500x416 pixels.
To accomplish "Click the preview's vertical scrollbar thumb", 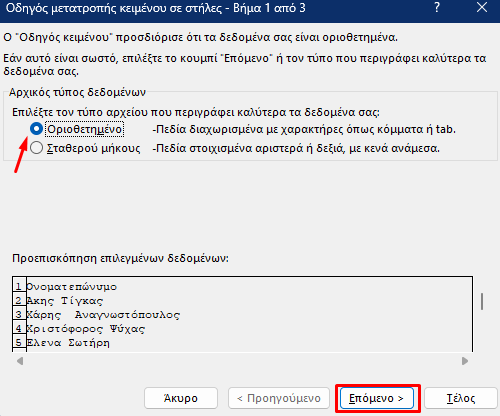I will 482,302.
